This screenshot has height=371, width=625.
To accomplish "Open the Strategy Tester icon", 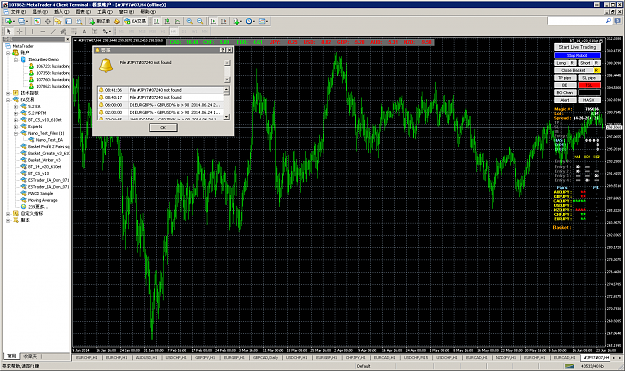I will [x=79, y=21].
